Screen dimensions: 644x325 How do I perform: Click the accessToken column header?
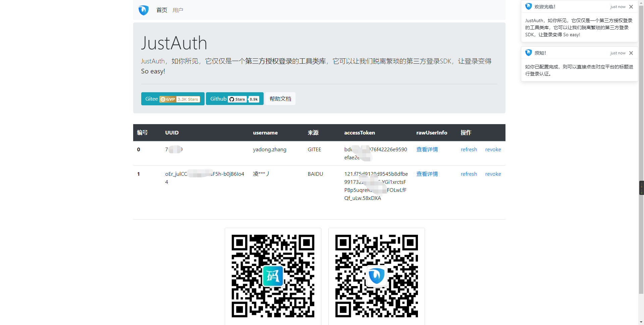click(360, 132)
